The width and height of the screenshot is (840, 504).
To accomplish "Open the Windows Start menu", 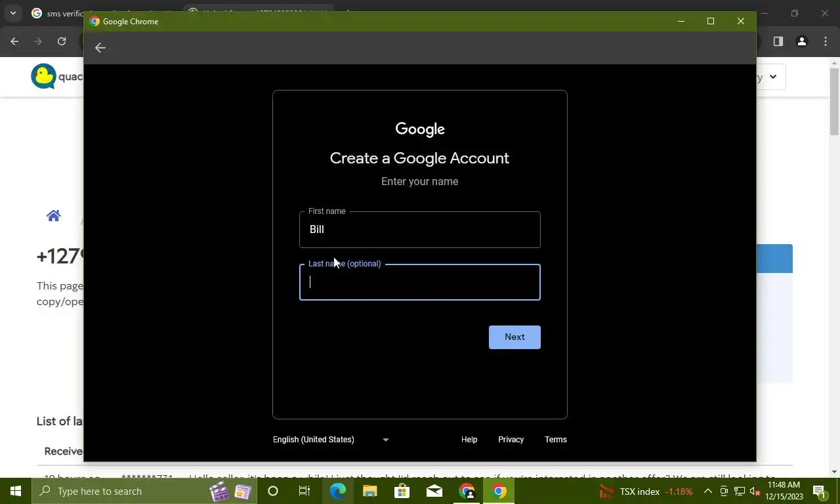I will tap(16, 491).
